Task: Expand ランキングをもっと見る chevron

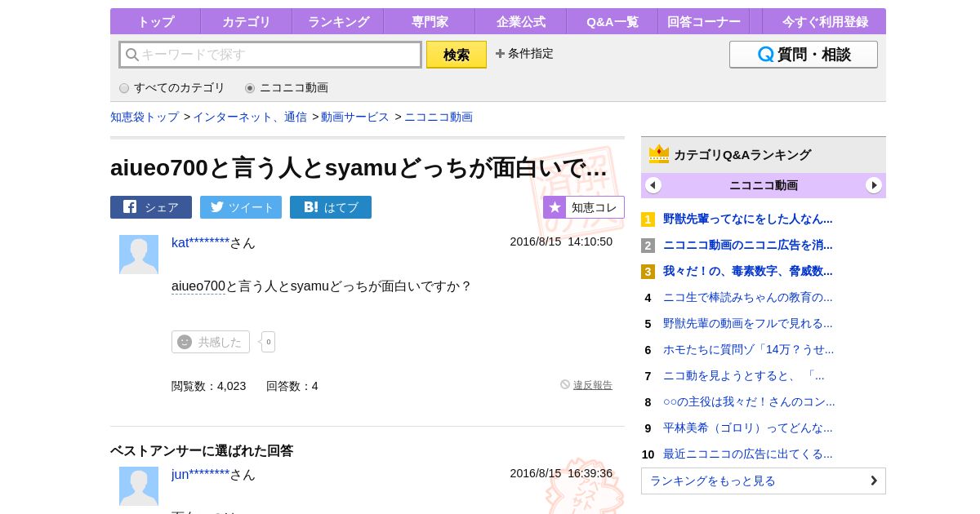Action: 874,481
